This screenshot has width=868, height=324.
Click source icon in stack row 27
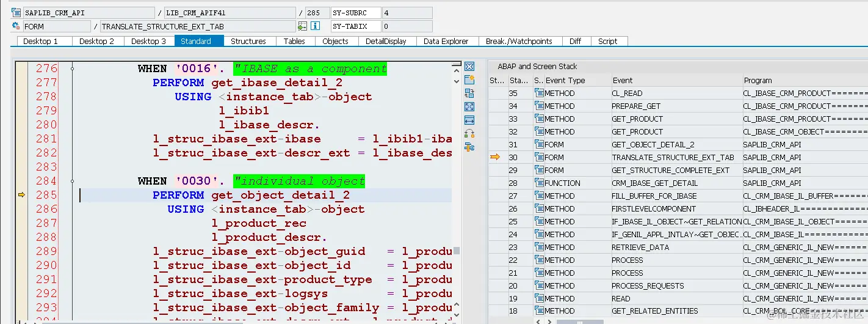(x=538, y=196)
